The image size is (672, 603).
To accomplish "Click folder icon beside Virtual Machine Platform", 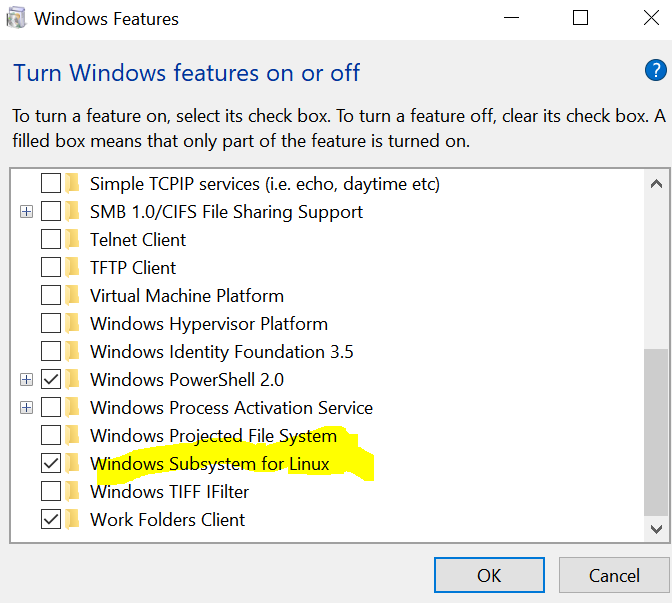I will [72, 296].
